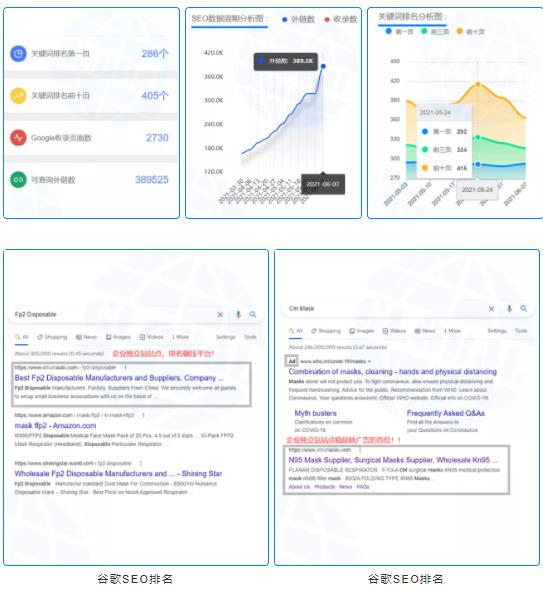The image size is (543, 592).
Task: Open N95 Mask Supplier, Surgical Masks Supplier result
Action: click(x=393, y=460)
